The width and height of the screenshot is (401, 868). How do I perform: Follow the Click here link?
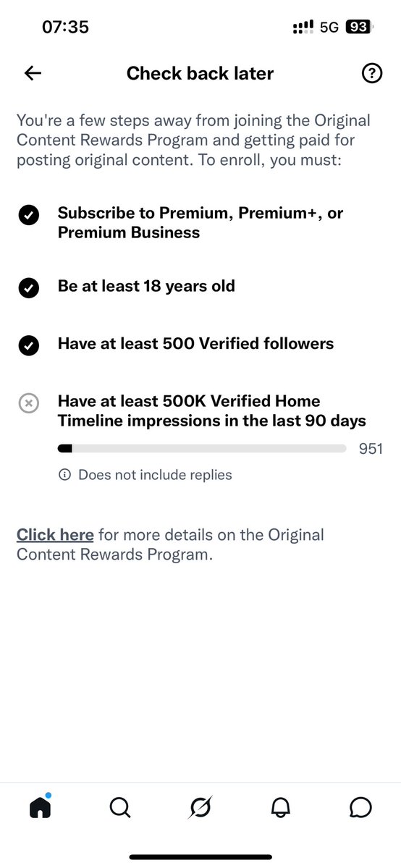click(55, 535)
